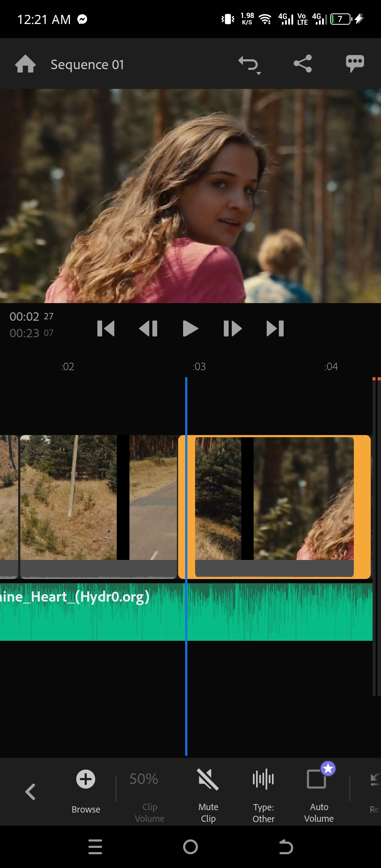
Task: Tap Android home circle button
Action: point(190,847)
